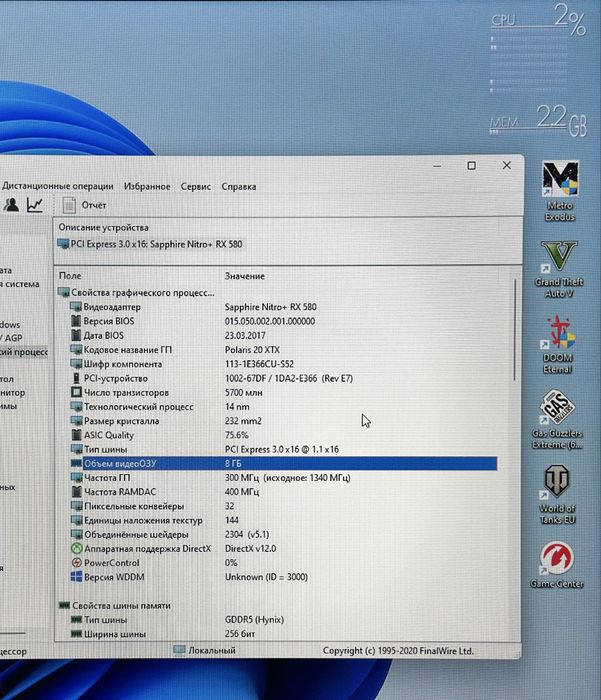Screen dimensions: 601x700
Task: Click the Polaris 20 XTX value
Action: pyautogui.click(x=252, y=350)
